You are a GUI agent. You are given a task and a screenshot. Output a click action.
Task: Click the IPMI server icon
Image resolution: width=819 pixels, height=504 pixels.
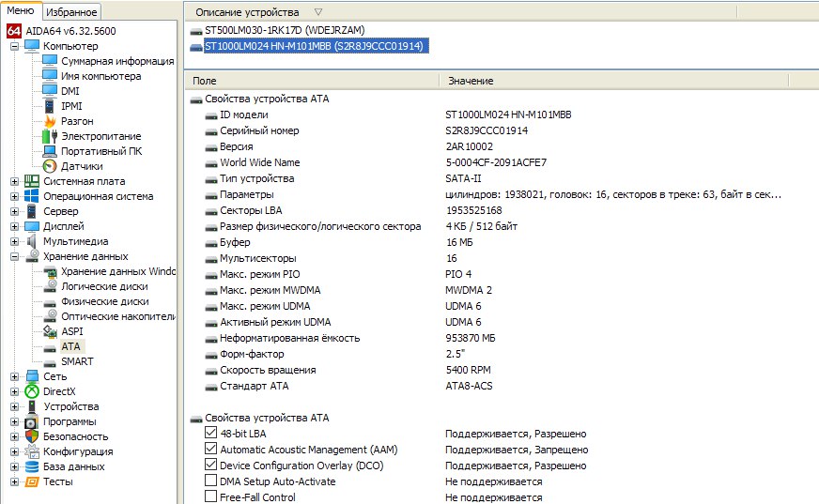point(49,106)
